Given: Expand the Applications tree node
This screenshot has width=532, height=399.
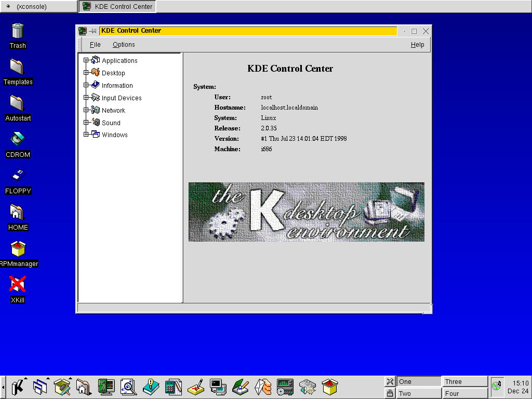Looking at the screenshot, I should click(x=86, y=60).
